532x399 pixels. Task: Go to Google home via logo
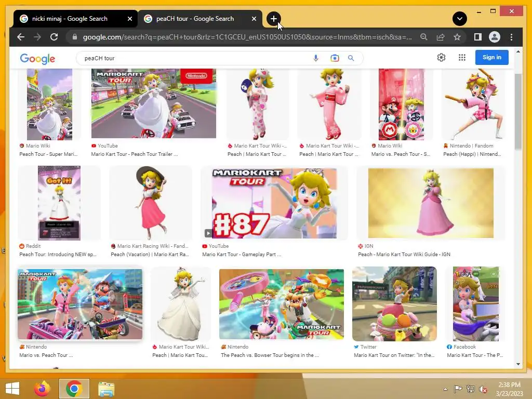37,58
